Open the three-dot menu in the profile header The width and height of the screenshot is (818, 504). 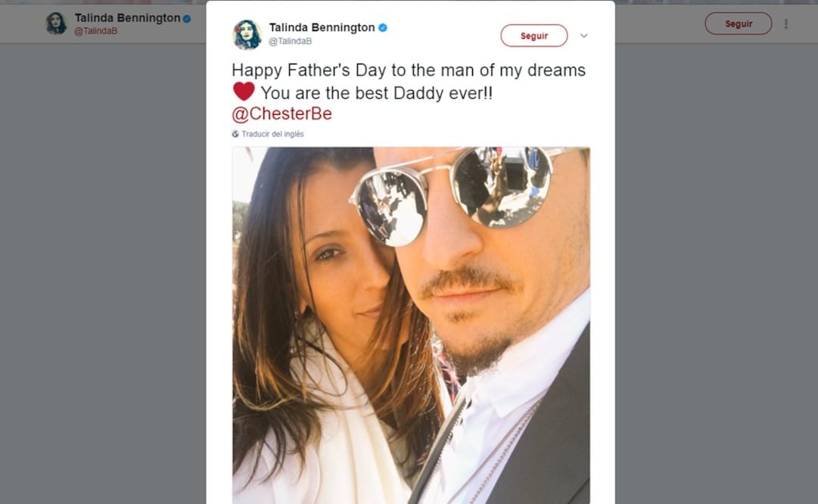(786, 24)
